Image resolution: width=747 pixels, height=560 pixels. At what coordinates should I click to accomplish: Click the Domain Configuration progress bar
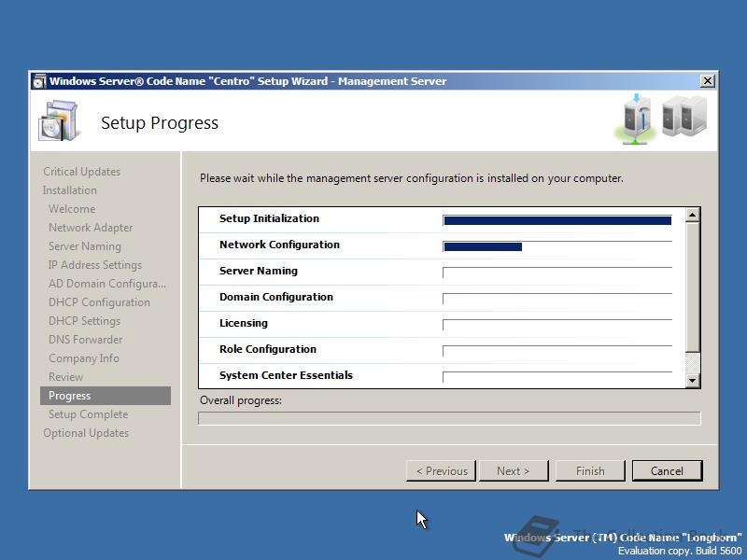click(557, 299)
